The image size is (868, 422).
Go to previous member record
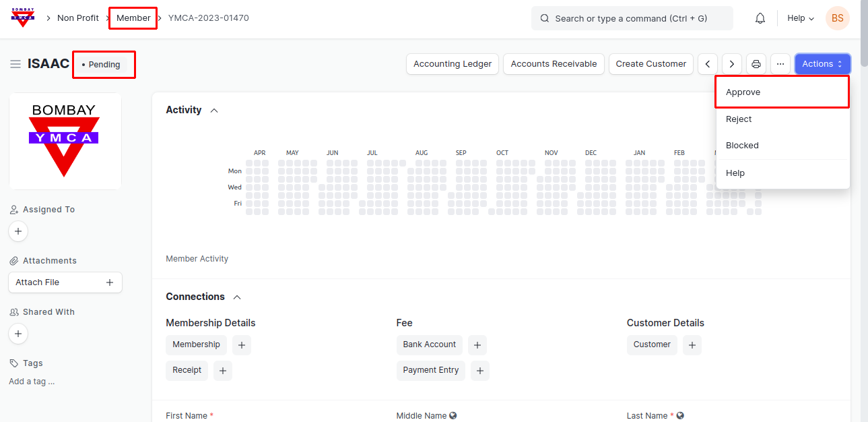point(707,64)
